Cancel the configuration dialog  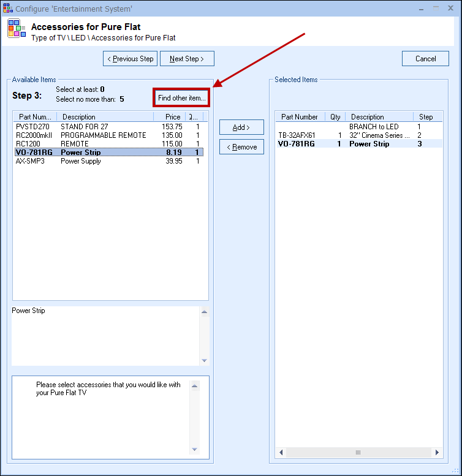point(425,59)
